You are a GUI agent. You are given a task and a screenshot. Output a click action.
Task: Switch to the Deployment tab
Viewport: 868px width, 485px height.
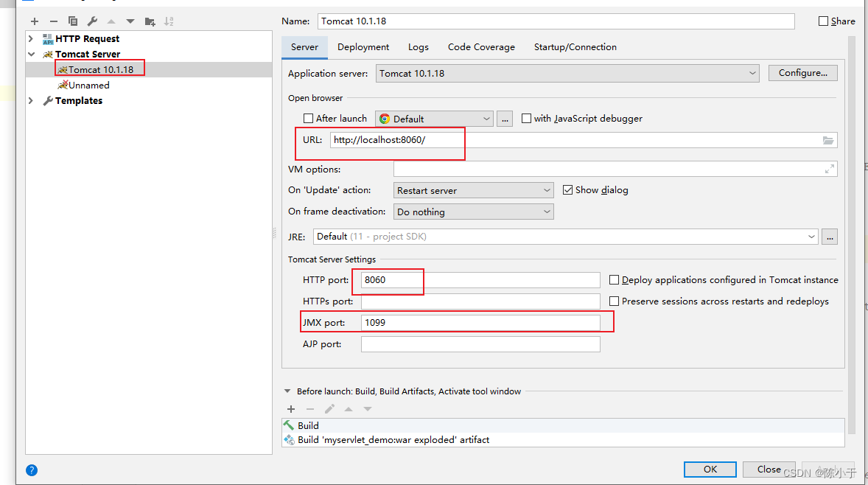point(363,46)
